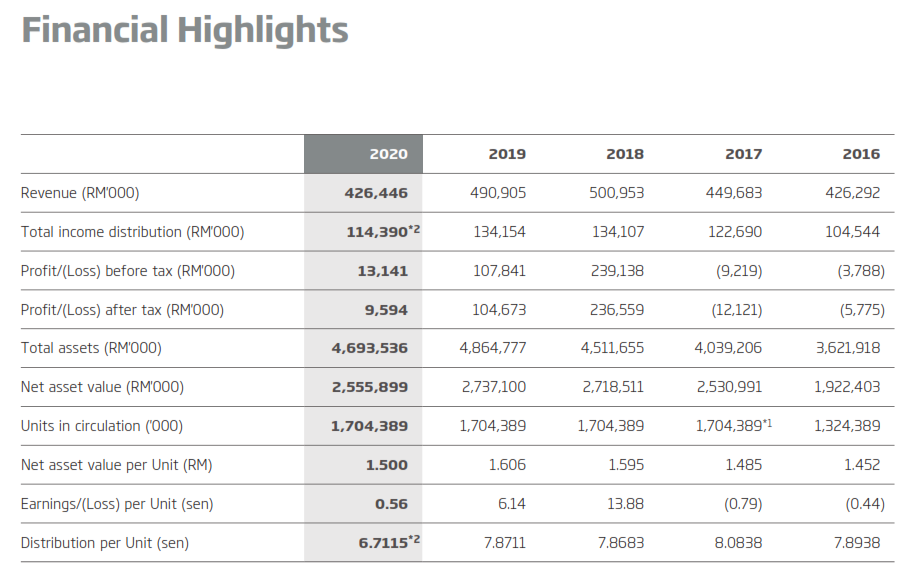Screen dimensions: 910x572
Task: Click the Financial Highlights heading
Action: pyautogui.click(x=185, y=31)
